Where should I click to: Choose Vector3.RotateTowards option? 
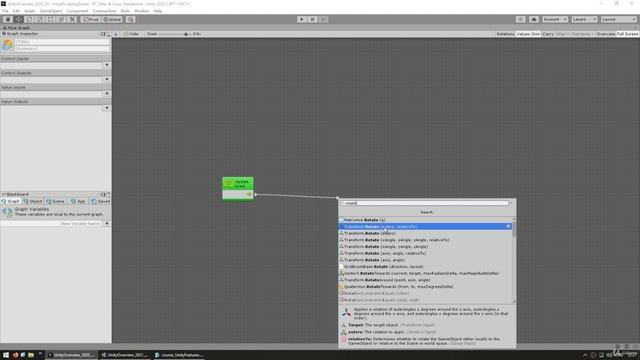coord(424,273)
